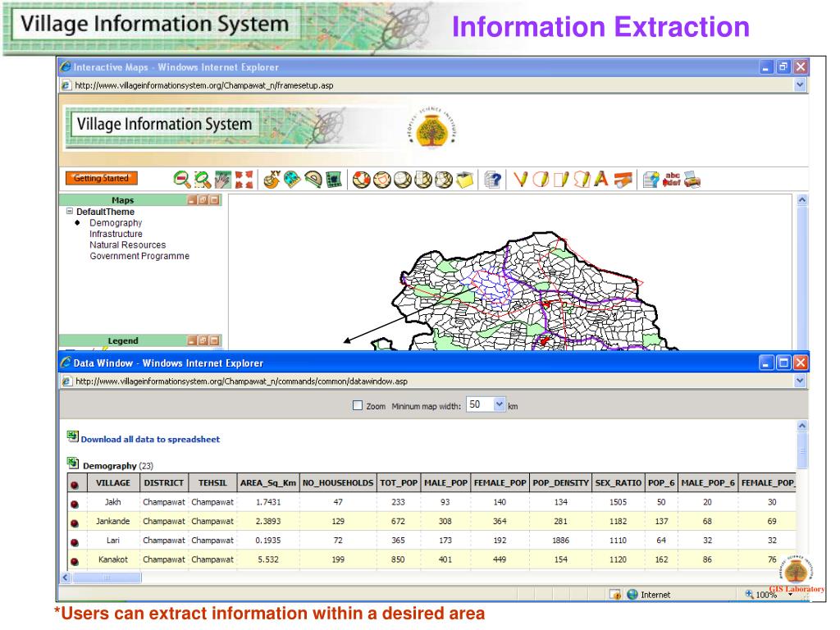Open the 100% zoom level dropdown
This screenshot has width=840, height=630.
pos(790,595)
